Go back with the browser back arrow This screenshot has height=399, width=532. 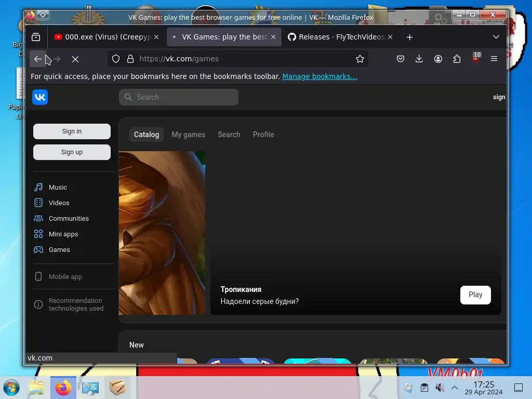tap(37, 59)
